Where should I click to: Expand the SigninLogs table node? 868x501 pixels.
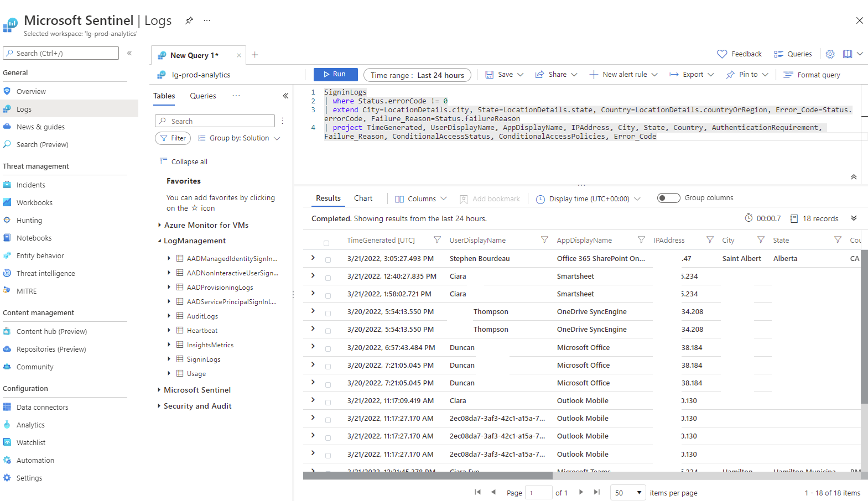pos(169,359)
